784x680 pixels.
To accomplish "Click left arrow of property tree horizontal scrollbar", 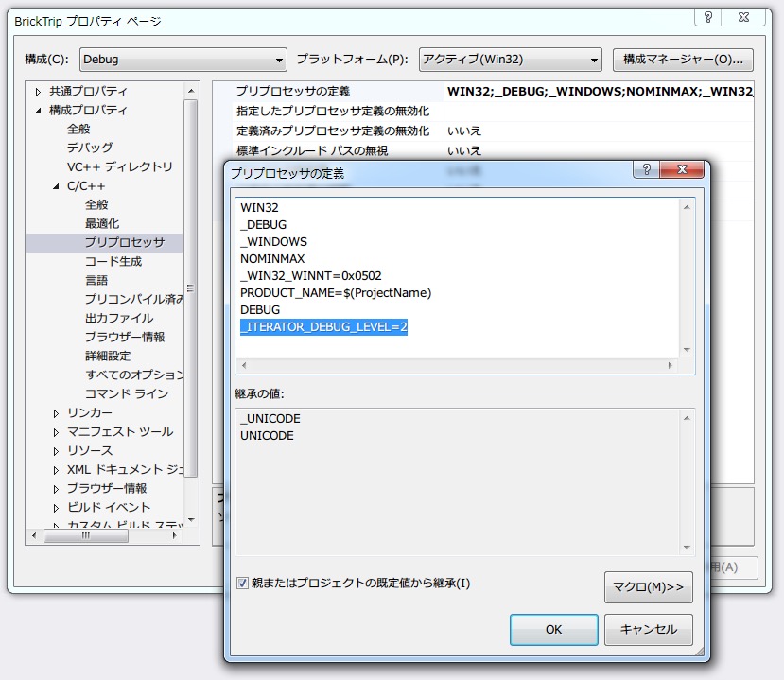I will point(34,535).
